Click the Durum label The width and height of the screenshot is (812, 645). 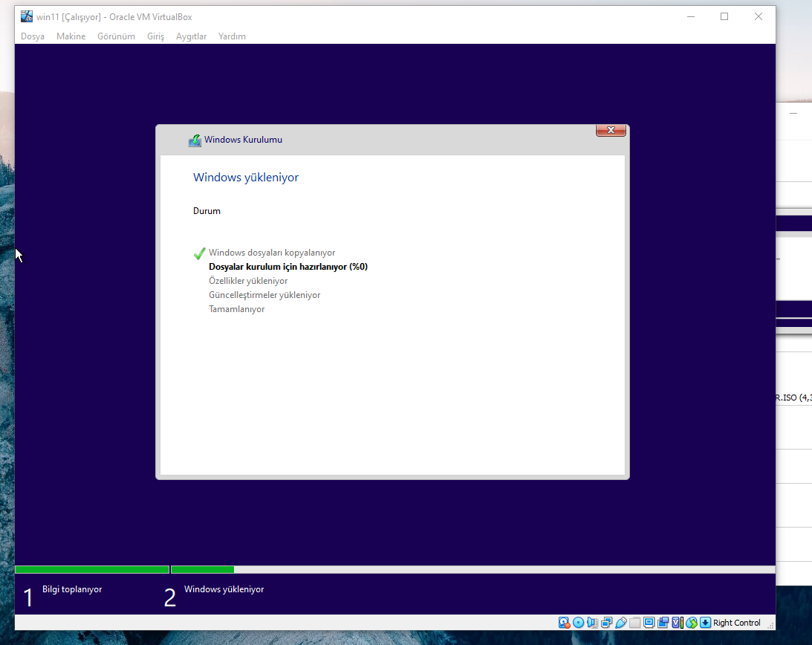click(x=207, y=211)
